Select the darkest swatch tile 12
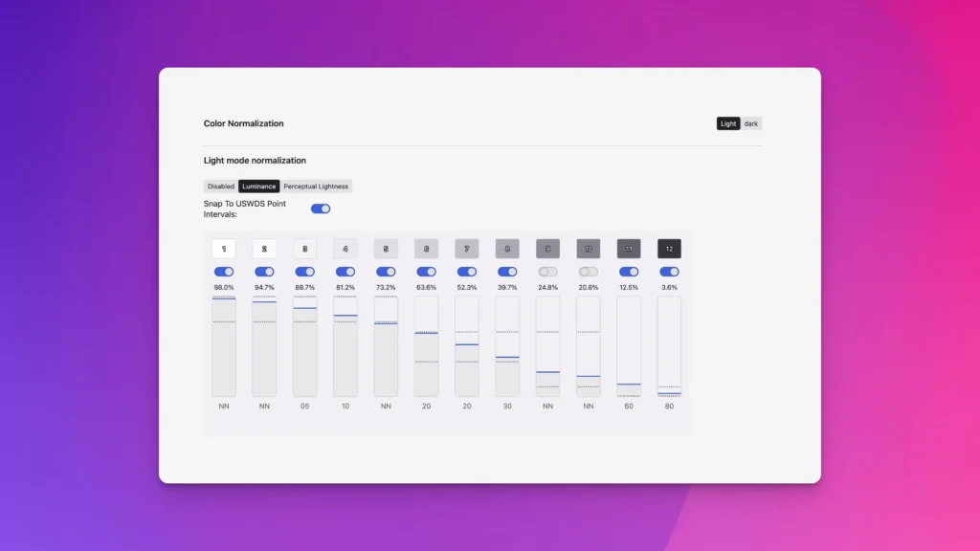 (669, 248)
